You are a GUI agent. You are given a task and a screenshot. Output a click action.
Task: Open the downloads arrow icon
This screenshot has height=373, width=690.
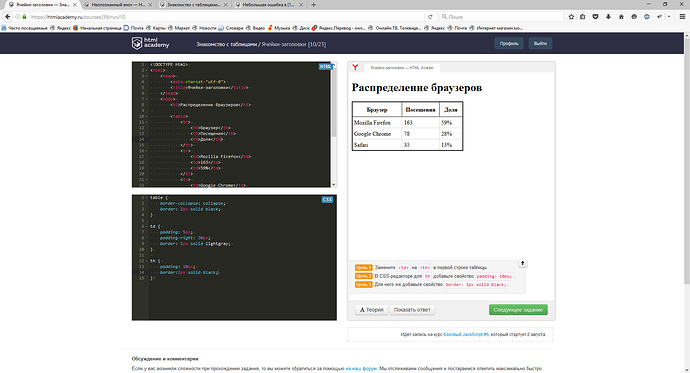[x=608, y=17]
